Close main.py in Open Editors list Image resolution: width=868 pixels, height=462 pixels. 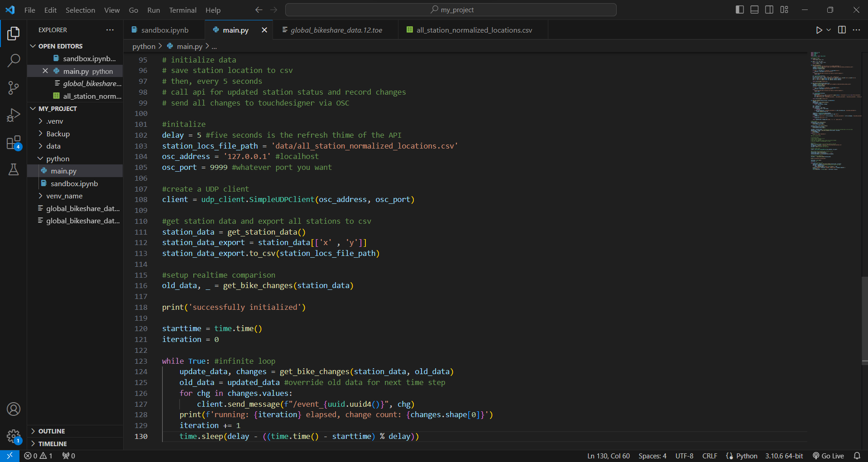(x=45, y=71)
